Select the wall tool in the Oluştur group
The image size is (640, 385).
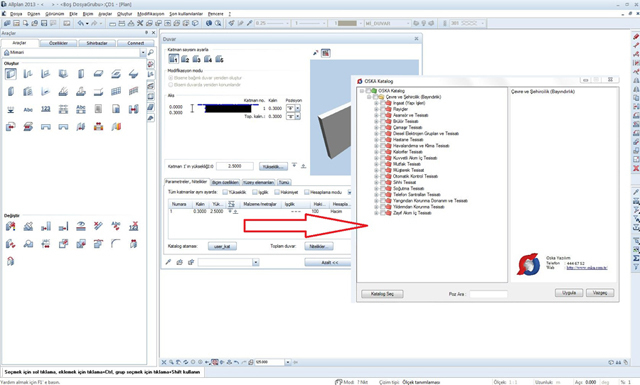click(x=11, y=74)
